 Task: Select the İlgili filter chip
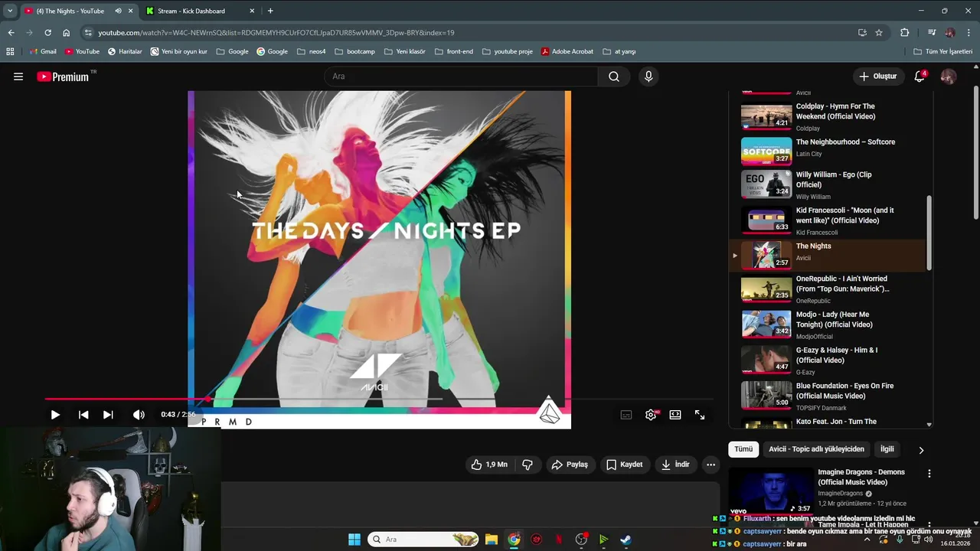tap(887, 449)
